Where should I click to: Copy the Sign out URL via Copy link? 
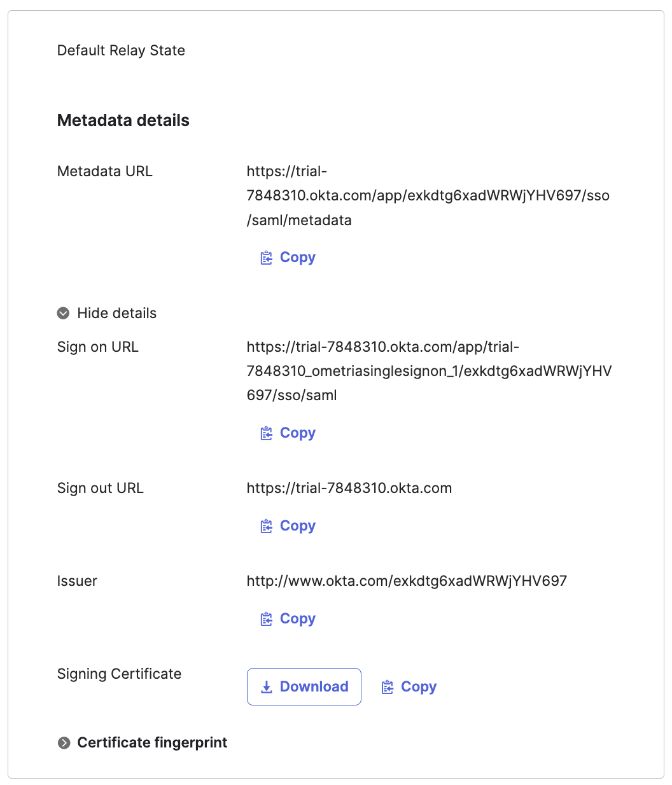coord(297,526)
